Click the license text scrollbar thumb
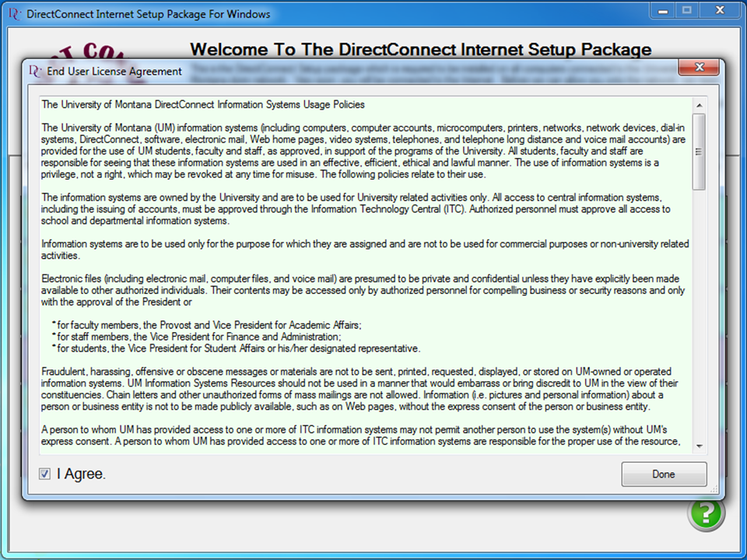This screenshot has height=560, width=747. pos(699,152)
